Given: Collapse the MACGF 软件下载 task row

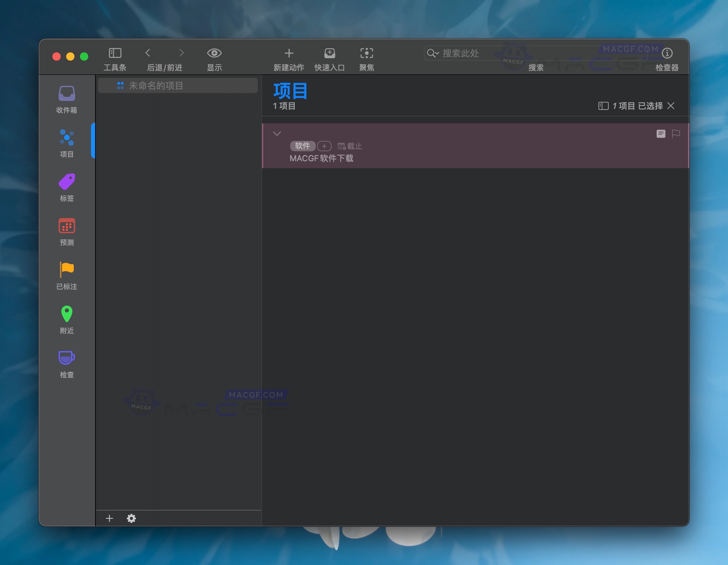Looking at the screenshot, I should [277, 134].
